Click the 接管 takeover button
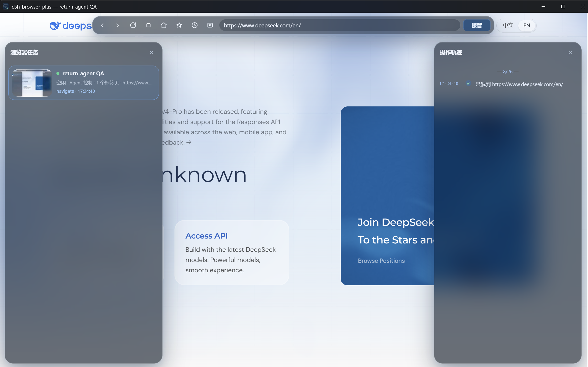Viewport: 588px width, 367px height. [477, 25]
